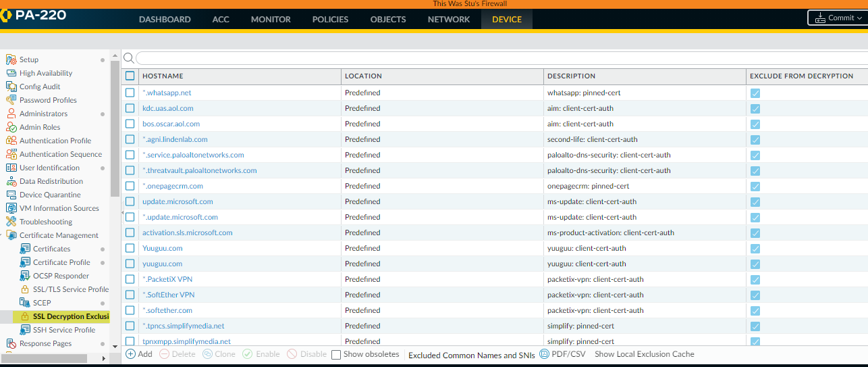Image resolution: width=868 pixels, height=367 pixels.
Task: Toggle Show obsoletes checkbox
Action: pyautogui.click(x=336, y=354)
